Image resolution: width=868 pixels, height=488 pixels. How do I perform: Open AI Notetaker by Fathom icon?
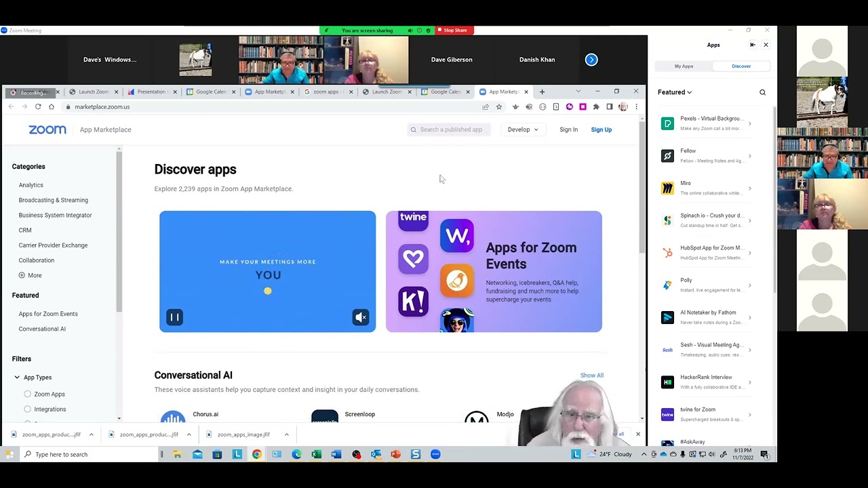pos(668,317)
